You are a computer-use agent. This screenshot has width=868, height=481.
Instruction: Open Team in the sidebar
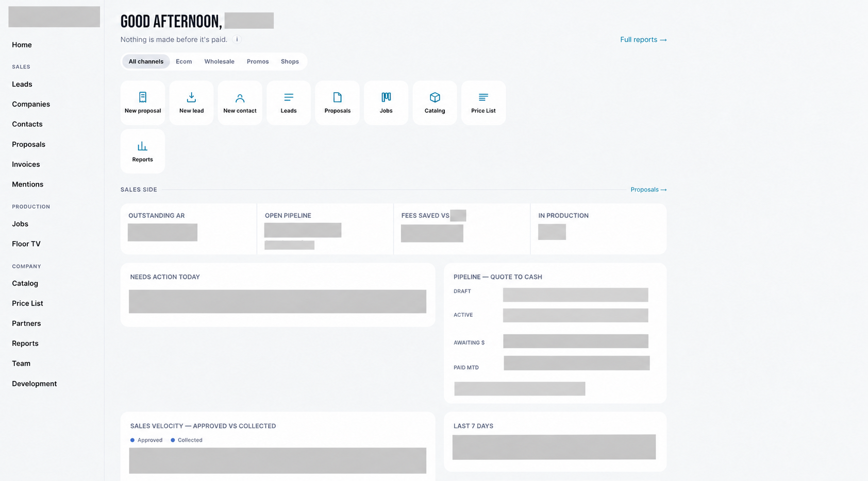21,364
